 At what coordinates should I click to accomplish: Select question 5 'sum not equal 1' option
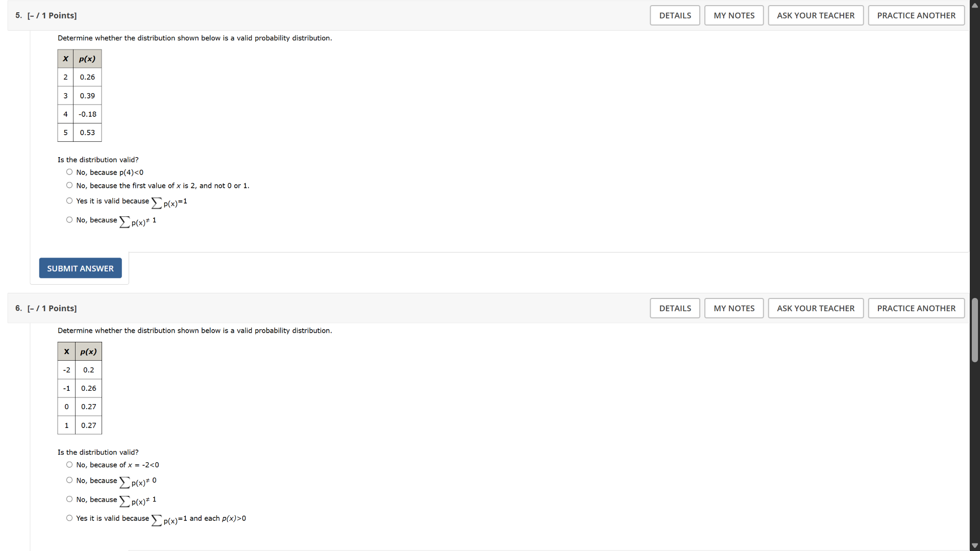(69, 220)
